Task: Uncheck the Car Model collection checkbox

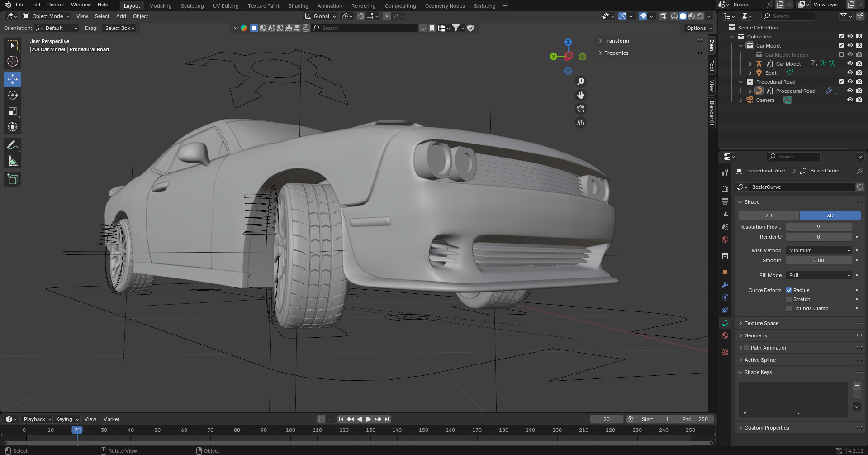Action: (841, 46)
